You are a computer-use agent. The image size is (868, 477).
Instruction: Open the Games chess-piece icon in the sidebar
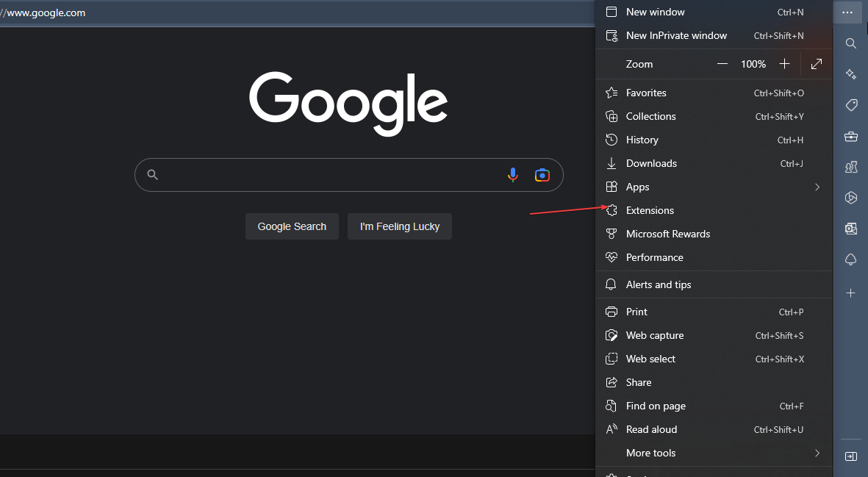coord(851,167)
